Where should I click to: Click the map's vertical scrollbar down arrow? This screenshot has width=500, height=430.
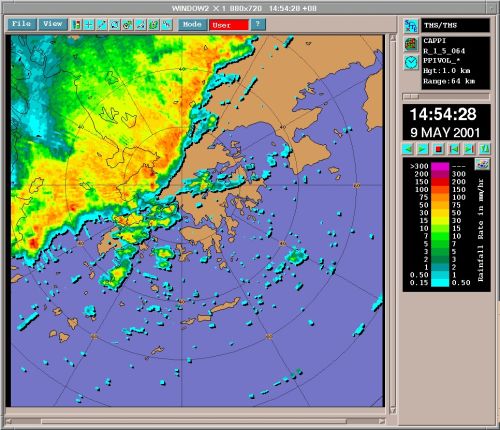coord(393,410)
